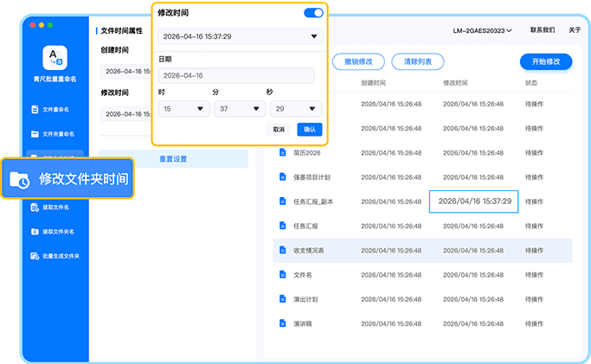Click the 开始修改 button

click(x=545, y=61)
